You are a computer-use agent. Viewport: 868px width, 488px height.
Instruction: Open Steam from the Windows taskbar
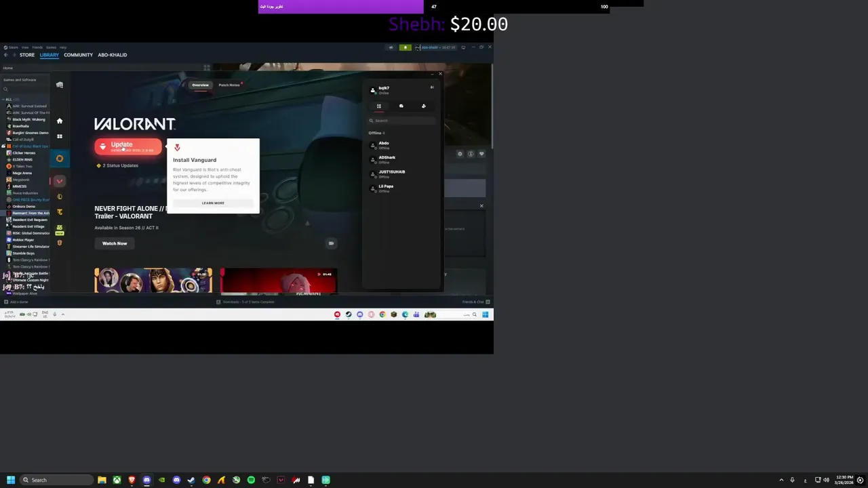point(191,480)
